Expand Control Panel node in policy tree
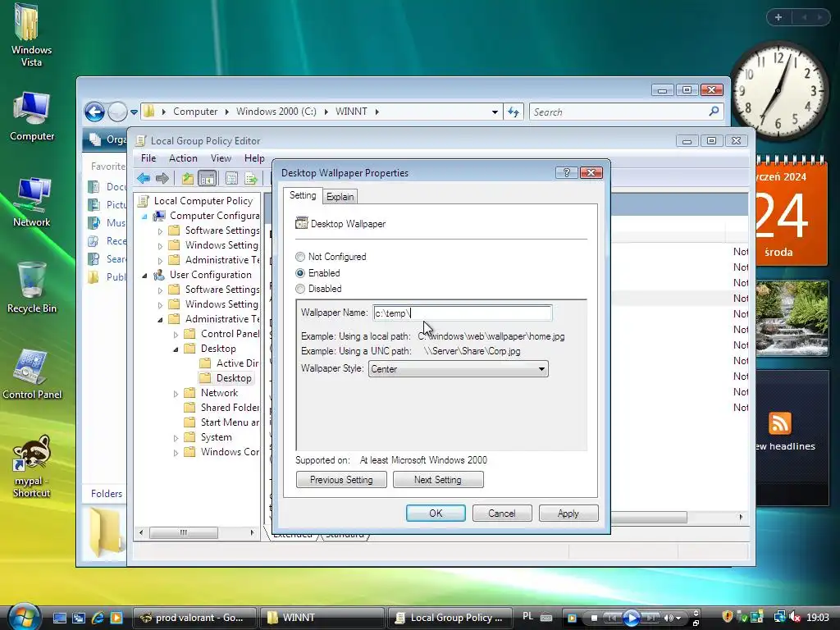840x630 pixels. 176,335
